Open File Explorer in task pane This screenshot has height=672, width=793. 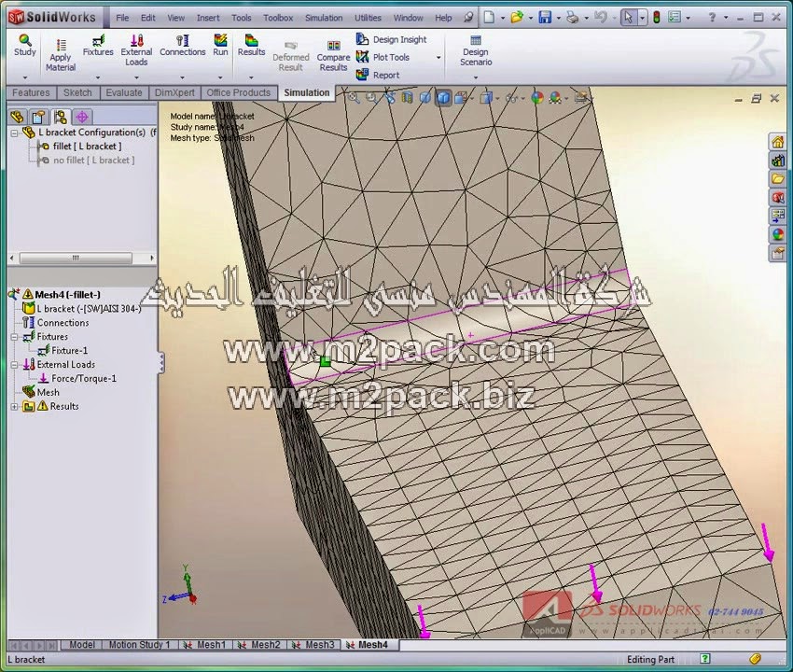(778, 178)
